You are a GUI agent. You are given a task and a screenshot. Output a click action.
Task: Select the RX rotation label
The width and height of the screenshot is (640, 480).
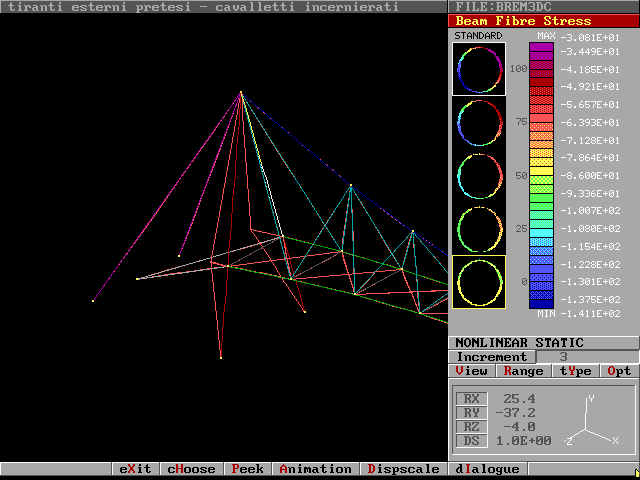coord(471,399)
